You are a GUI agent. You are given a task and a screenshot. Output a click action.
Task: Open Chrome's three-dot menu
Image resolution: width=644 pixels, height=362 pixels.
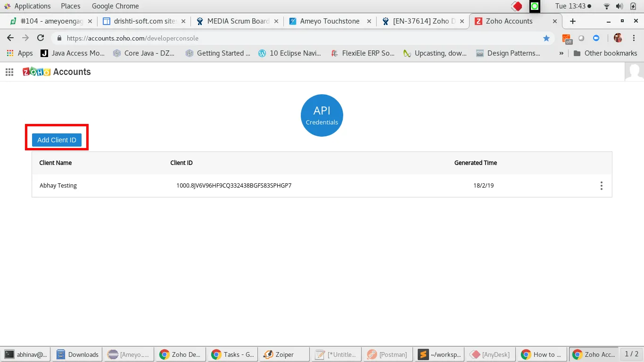point(633,38)
